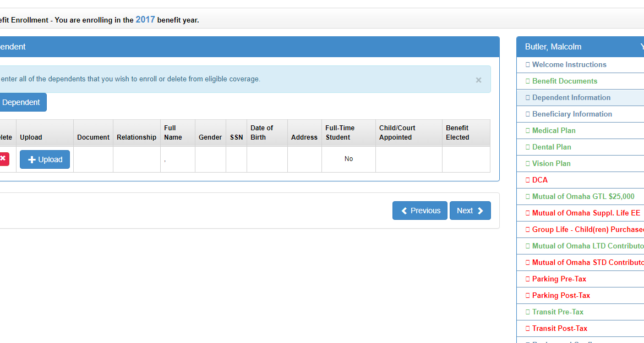Select the DCA sidebar item
The image size is (644, 343).
pos(539,180)
